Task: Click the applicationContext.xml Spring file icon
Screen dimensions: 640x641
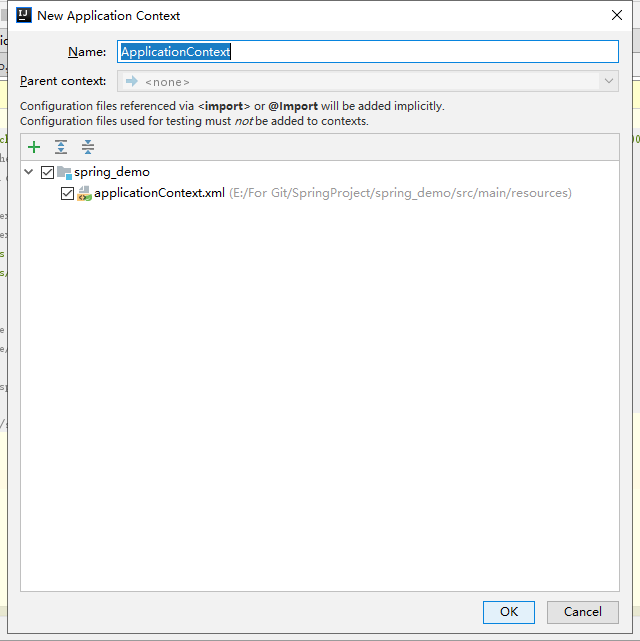Action: (x=84, y=193)
